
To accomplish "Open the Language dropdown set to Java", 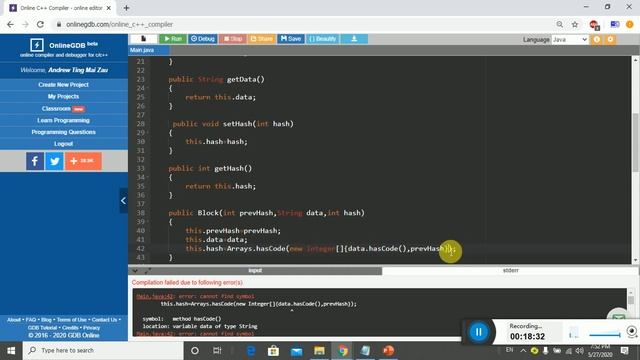I will coord(570,40).
